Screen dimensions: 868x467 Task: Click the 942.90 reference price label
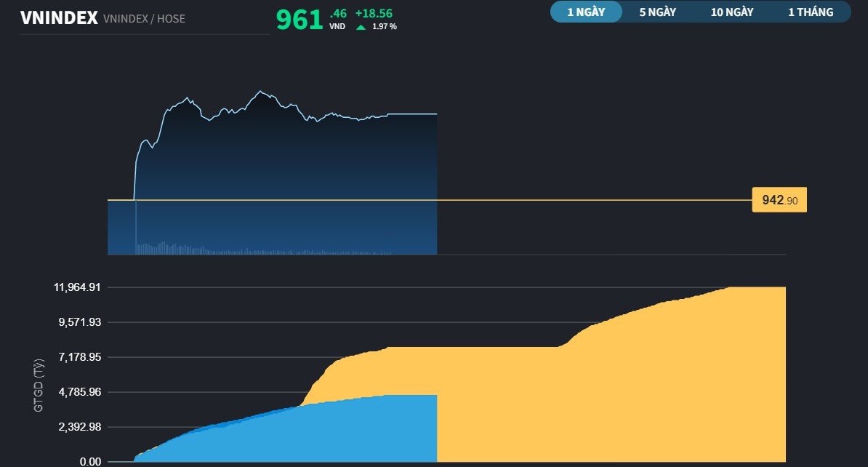click(x=779, y=200)
